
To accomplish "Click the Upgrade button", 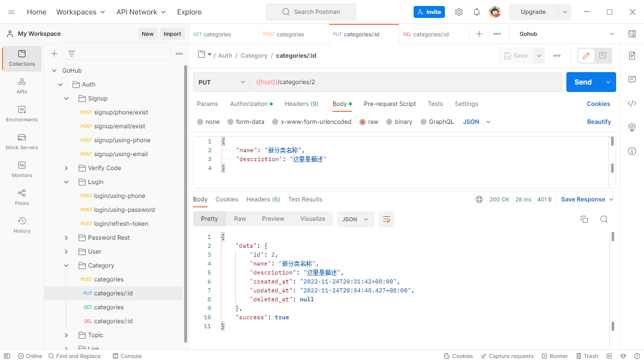I will [x=533, y=12].
